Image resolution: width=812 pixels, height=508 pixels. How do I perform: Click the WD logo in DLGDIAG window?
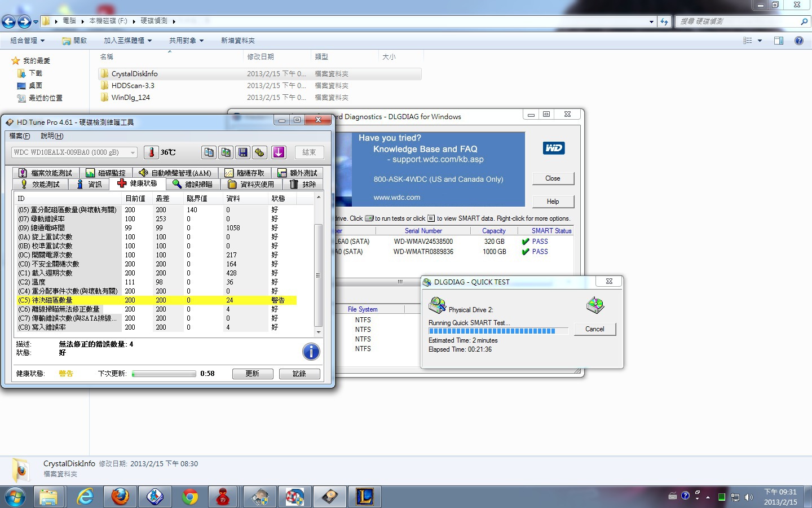(x=554, y=148)
